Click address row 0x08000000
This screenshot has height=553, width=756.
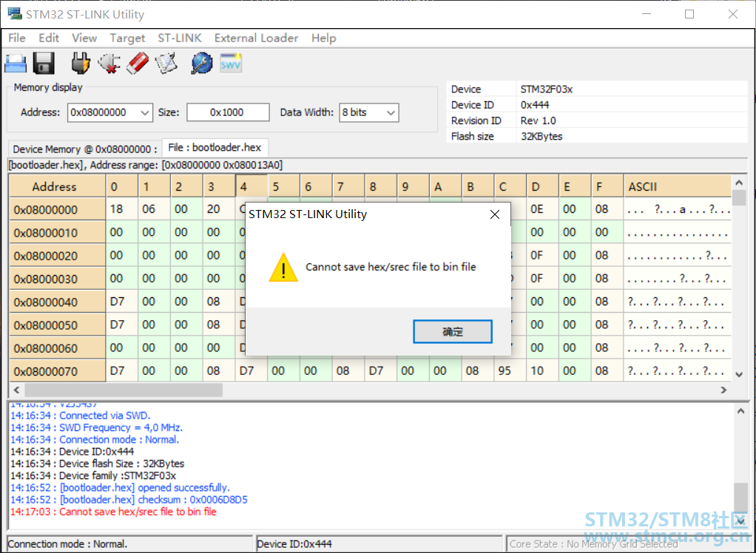[57, 209]
